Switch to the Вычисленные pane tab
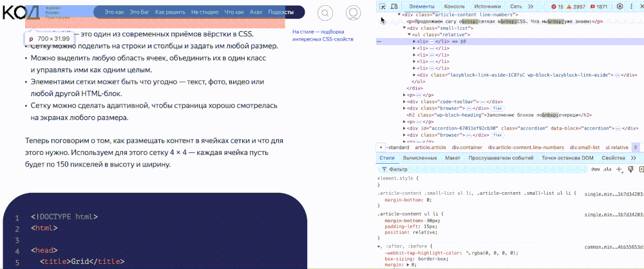The width and height of the screenshot is (644, 269). (x=420, y=158)
